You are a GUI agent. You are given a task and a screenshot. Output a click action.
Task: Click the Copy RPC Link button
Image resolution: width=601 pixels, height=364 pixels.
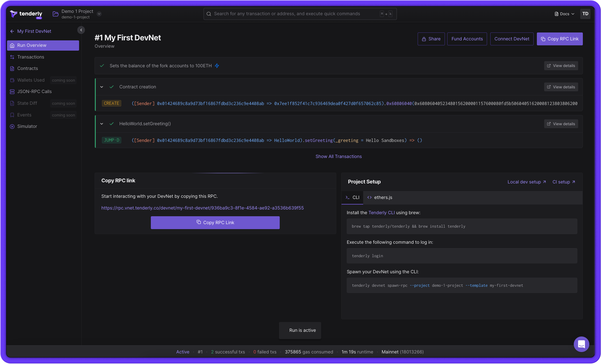[559, 39]
